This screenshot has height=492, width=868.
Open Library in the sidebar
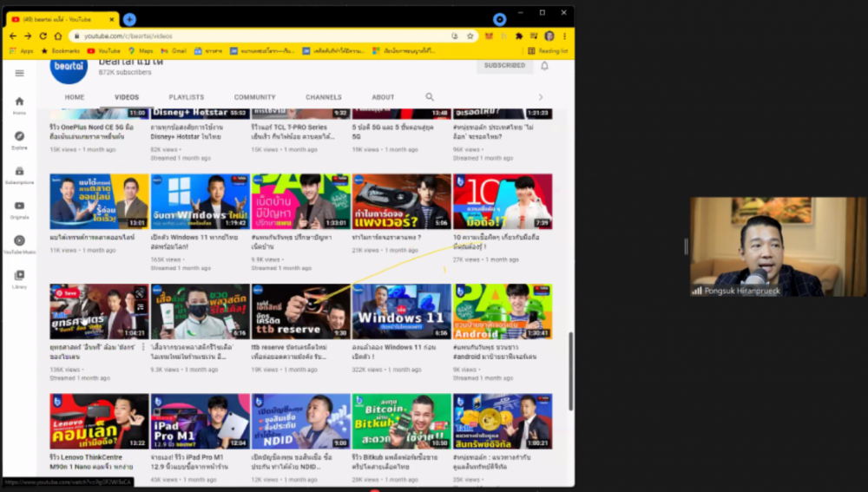point(19,279)
